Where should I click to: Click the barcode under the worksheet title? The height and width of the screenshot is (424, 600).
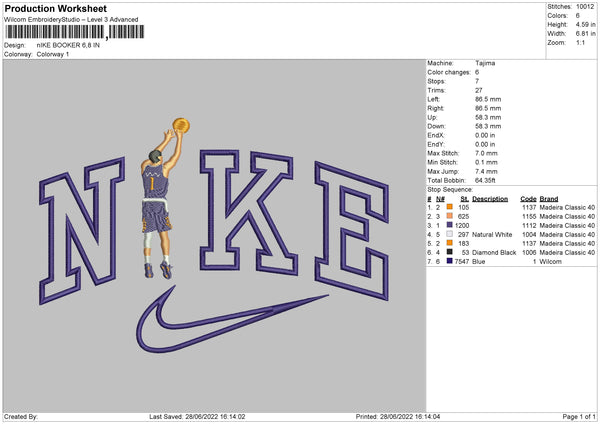coord(75,32)
